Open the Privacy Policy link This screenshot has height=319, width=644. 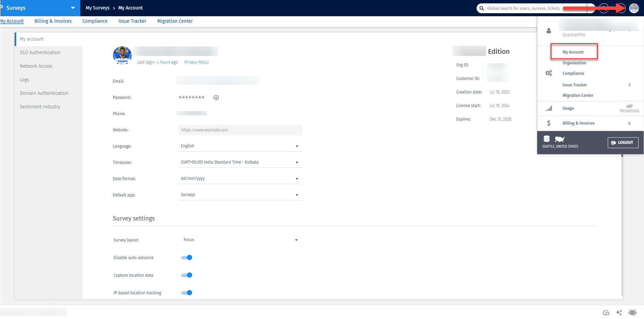(196, 62)
